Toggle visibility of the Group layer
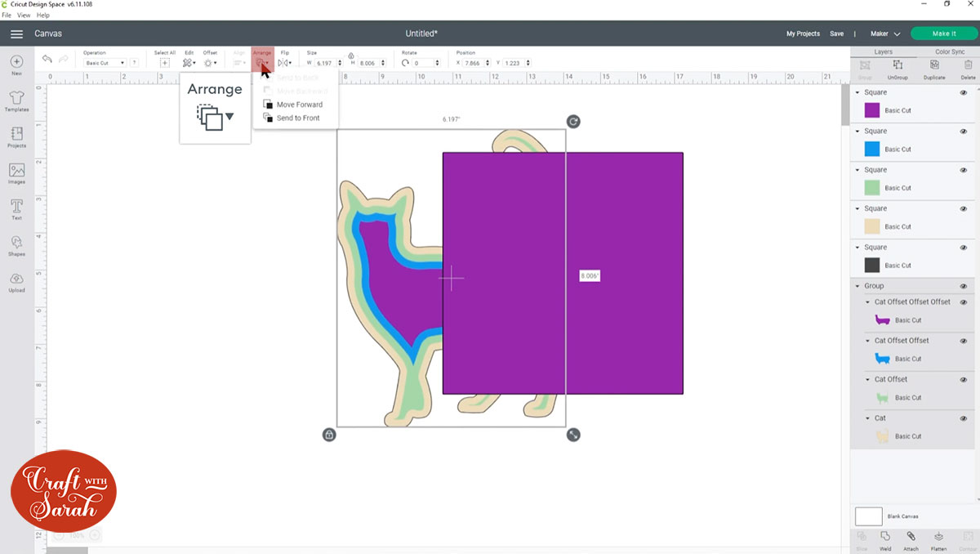 point(964,286)
